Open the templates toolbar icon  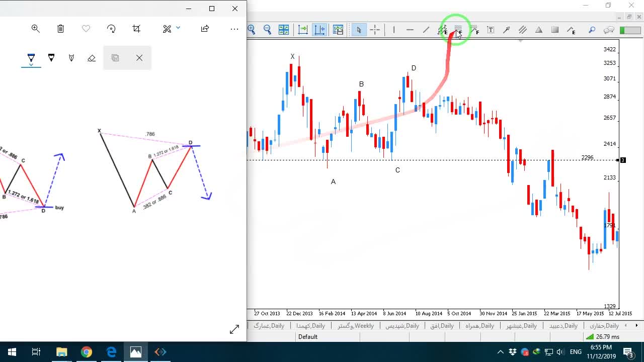(338, 30)
